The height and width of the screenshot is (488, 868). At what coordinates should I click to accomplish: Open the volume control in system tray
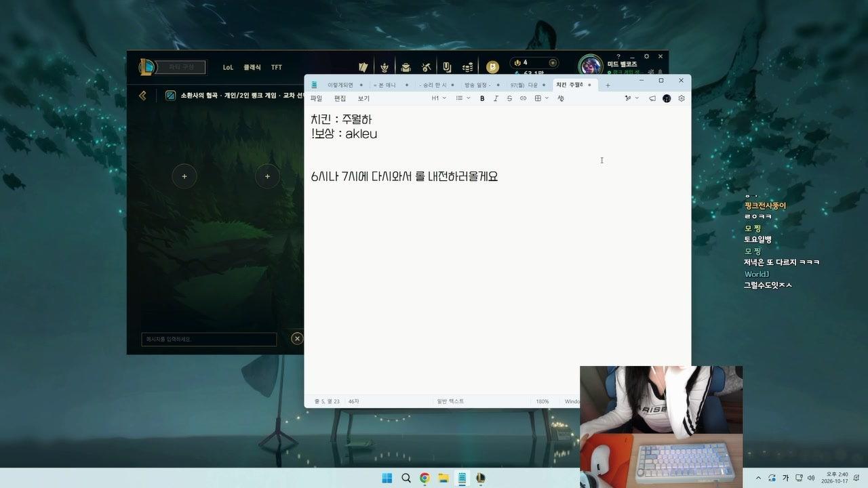(x=811, y=478)
